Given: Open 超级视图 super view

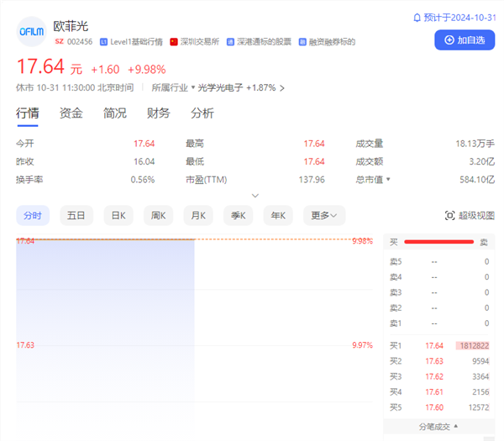Looking at the screenshot, I should tap(470, 215).
